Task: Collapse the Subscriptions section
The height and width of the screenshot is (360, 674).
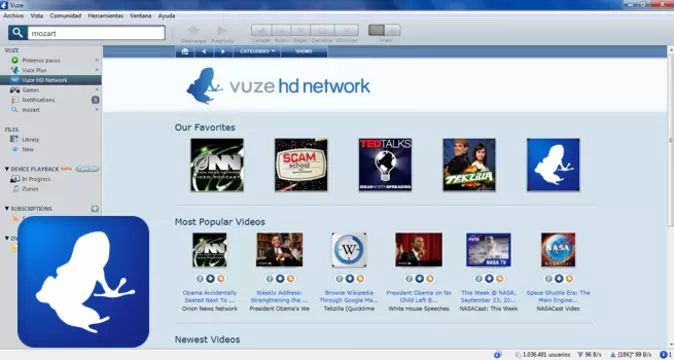Action: point(7,208)
